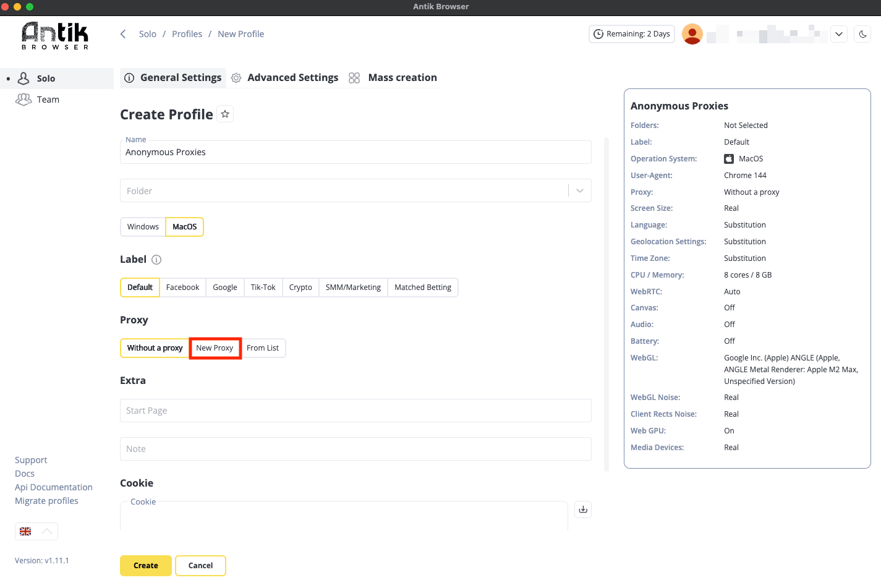The width and height of the screenshot is (881, 588).
Task: Toggle dark mode with the moon icon
Action: tap(862, 34)
